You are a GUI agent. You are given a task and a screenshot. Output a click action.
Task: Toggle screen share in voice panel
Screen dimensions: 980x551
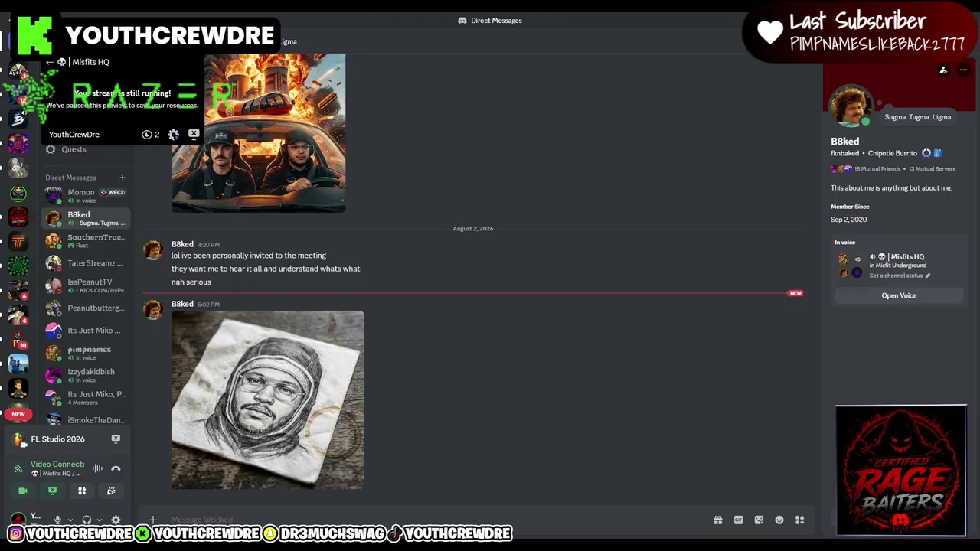tap(52, 491)
